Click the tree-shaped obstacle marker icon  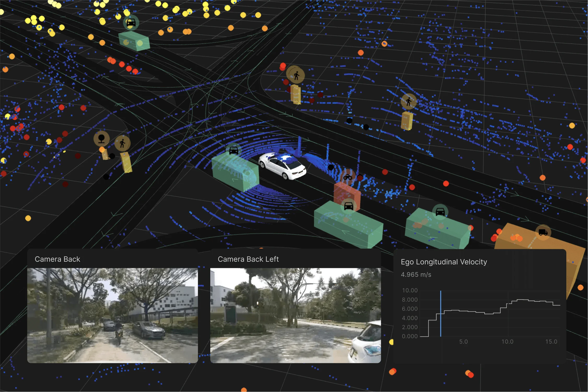coord(101,138)
